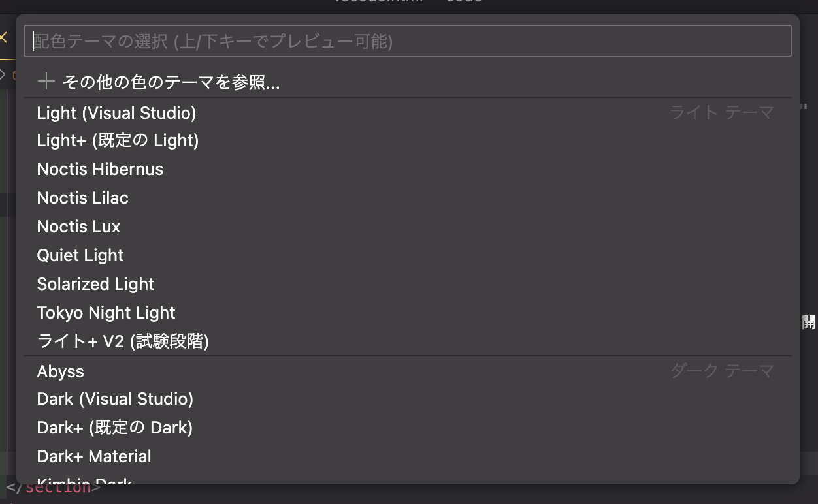
Task: Pick the Tokyo Night Light theme
Action: click(x=106, y=313)
